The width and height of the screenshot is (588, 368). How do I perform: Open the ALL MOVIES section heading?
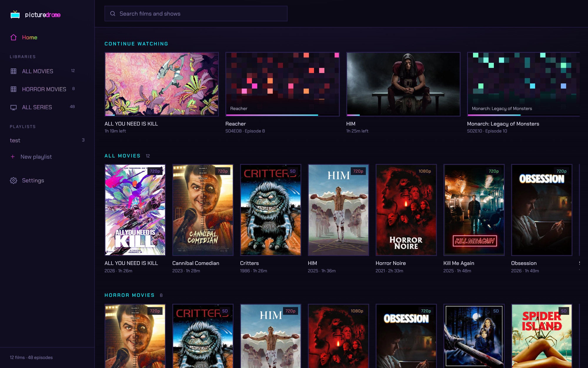pos(123,156)
